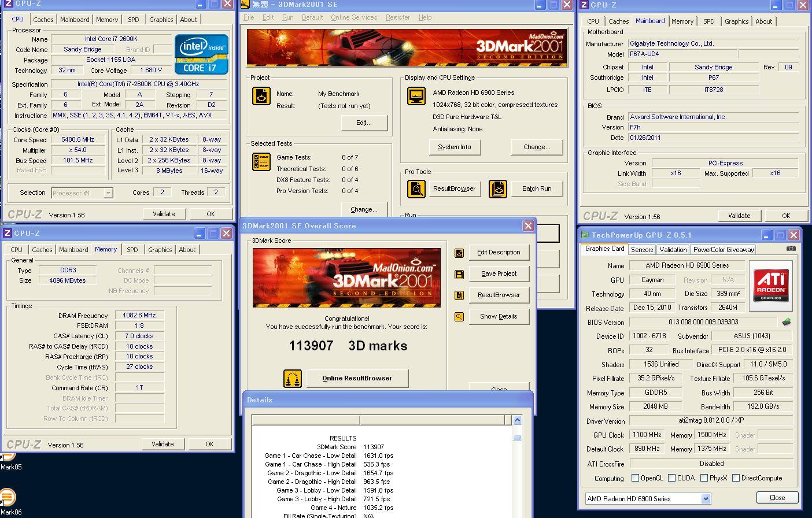
Task: Click the GPU-Z screenshot camera icon
Action: 791,249
